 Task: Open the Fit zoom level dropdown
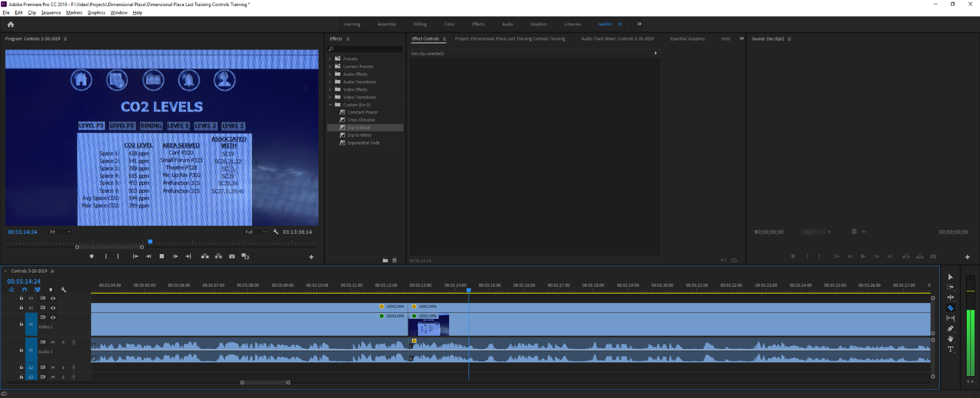[x=60, y=232]
